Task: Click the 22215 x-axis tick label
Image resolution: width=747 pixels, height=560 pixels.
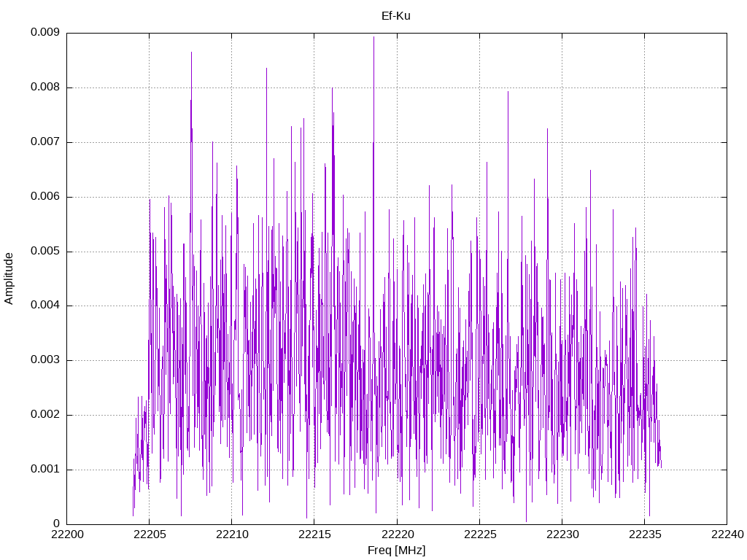Action: click(314, 534)
